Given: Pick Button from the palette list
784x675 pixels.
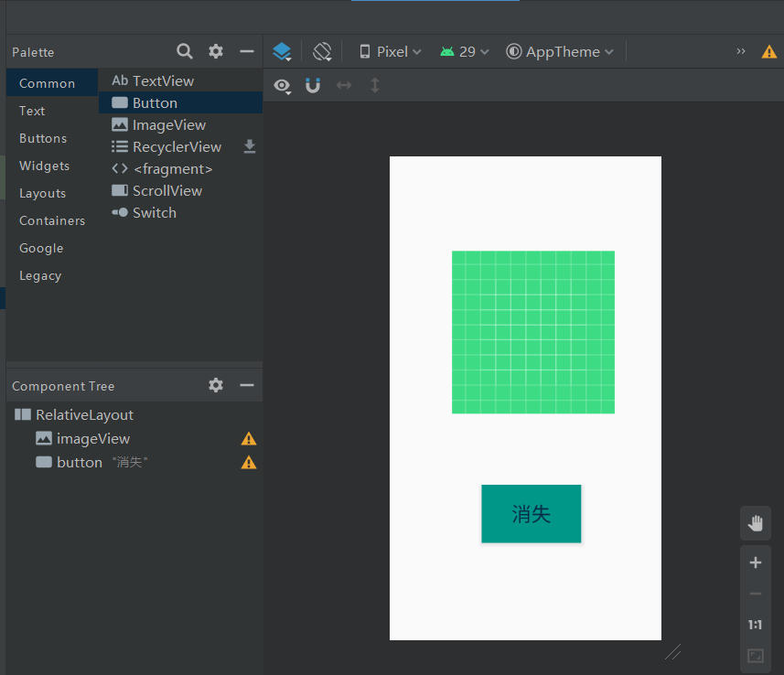Looking at the screenshot, I should [x=180, y=102].
